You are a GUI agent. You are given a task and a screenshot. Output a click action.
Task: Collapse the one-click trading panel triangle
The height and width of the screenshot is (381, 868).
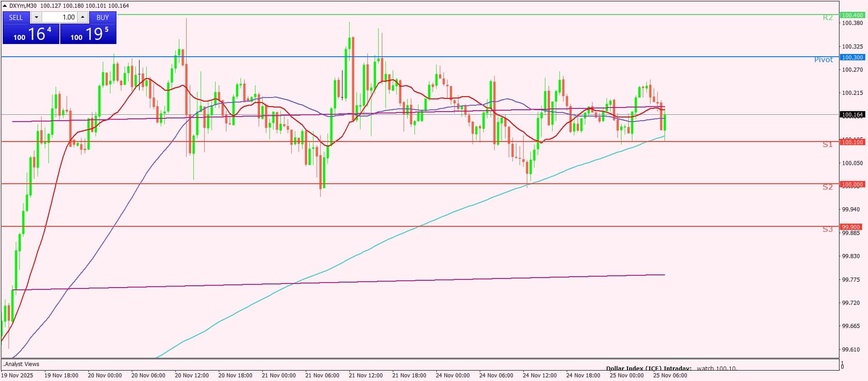(5, 5)
